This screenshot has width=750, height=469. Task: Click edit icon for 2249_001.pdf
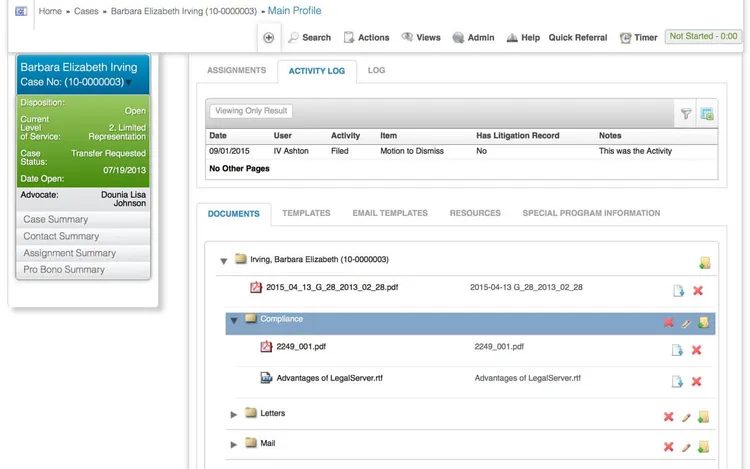click(677, 350)
